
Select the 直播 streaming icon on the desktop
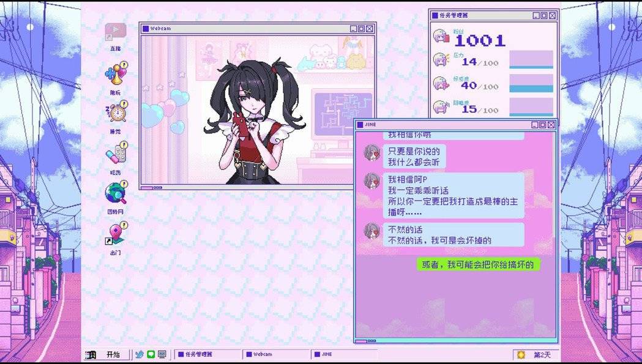click(x=116, y=29)
